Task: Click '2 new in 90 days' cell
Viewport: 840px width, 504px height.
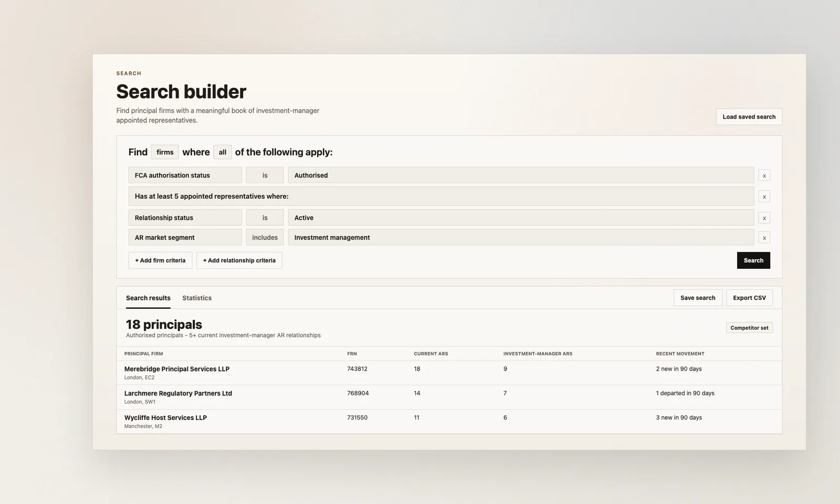Action: click(679, 369)
